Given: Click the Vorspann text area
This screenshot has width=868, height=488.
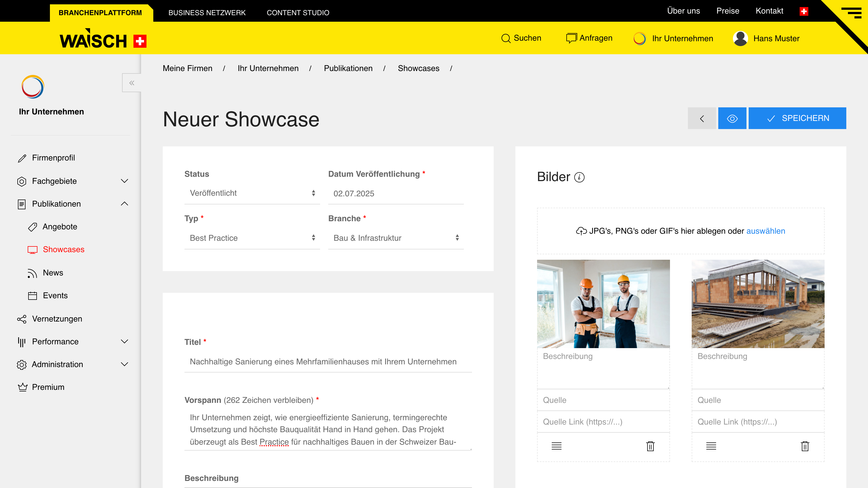Looking at the screenshot, I should [328, 430].
